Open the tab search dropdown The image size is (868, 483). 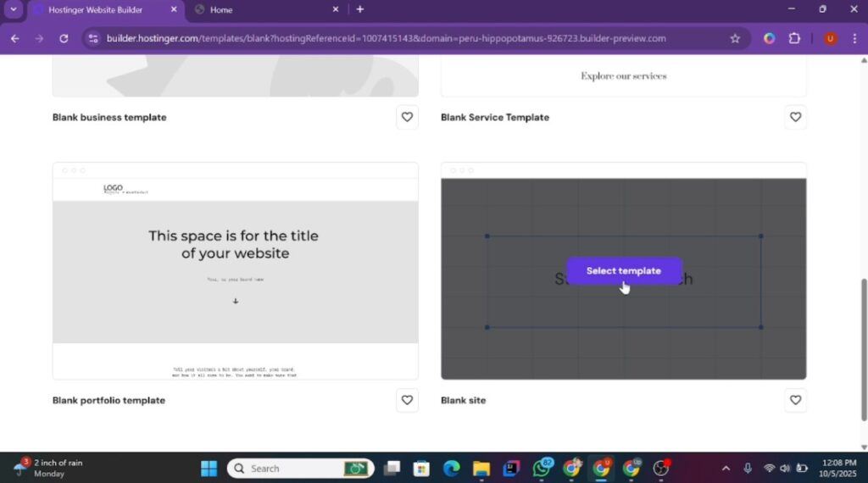(x=14, y=9)
